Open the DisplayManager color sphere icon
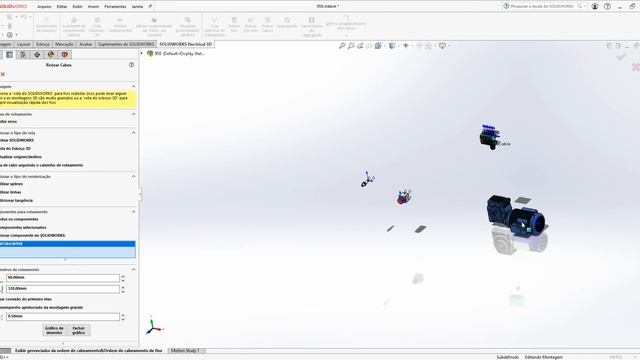The height and width of the screenshot is (360, 640). tap(51, 55)
